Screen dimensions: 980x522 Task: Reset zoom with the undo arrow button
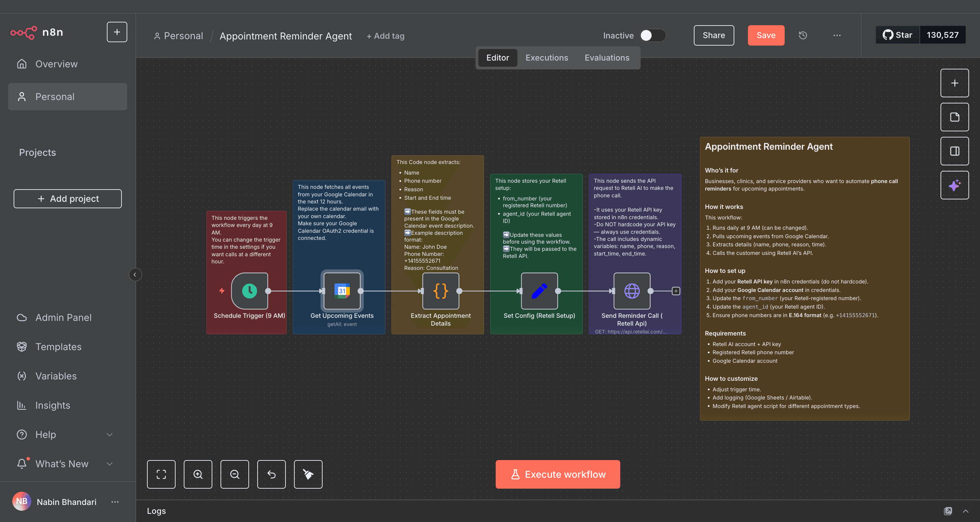271,474
